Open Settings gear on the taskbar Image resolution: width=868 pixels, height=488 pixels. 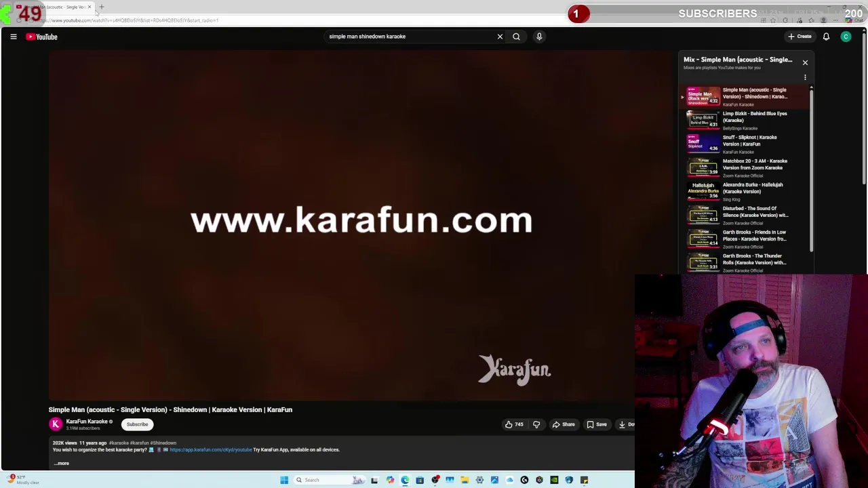[x=479, y=480]
